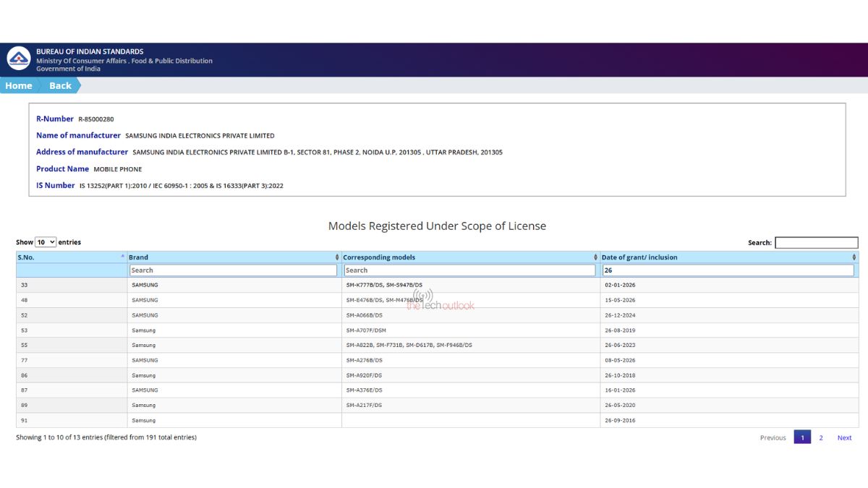
Task: Click the Models Registered Under Scope heading
Action: pyautogui.click(x=437, y=226)
